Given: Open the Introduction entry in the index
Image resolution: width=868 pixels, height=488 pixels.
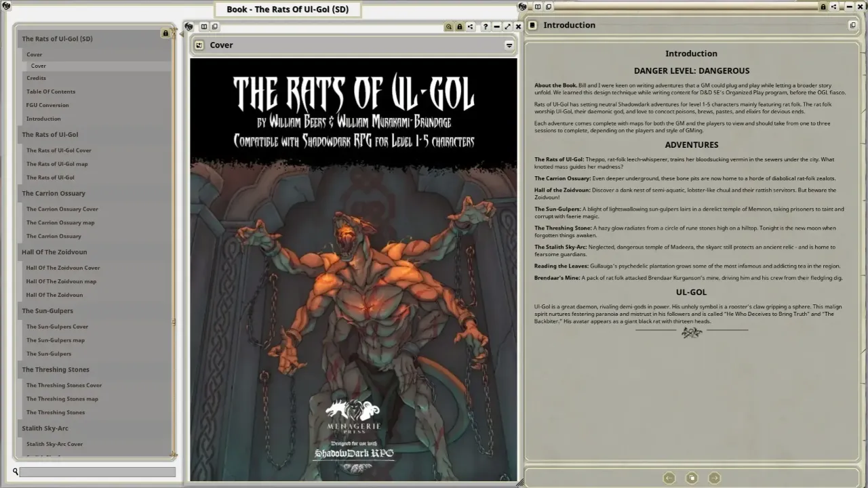Looking at the screenshot, I should point(43,119).
